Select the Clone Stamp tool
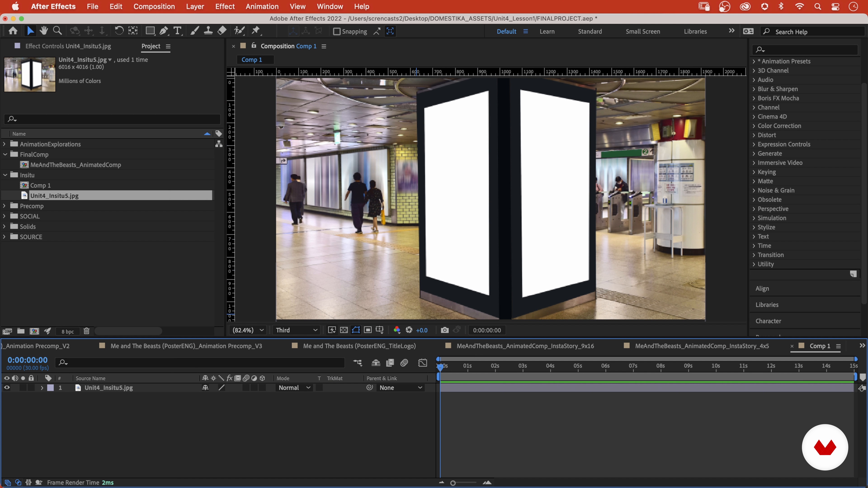 208,31
